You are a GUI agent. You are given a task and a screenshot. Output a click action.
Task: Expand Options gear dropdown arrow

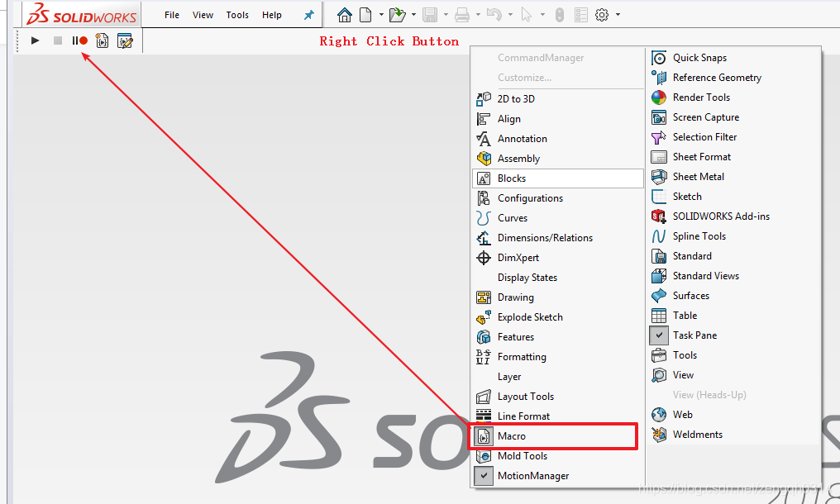tap(618, 15)
